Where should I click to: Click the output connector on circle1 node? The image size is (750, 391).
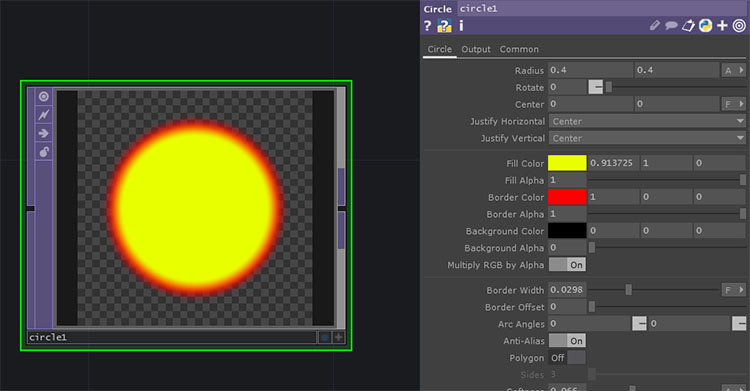pyautogui.click(x=342, y=208)
